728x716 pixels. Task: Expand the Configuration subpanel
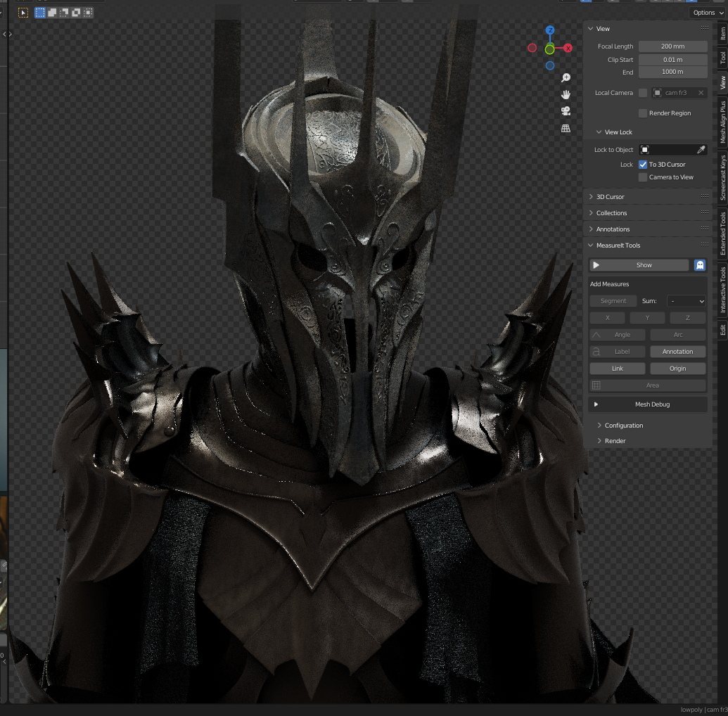(599, 426)
